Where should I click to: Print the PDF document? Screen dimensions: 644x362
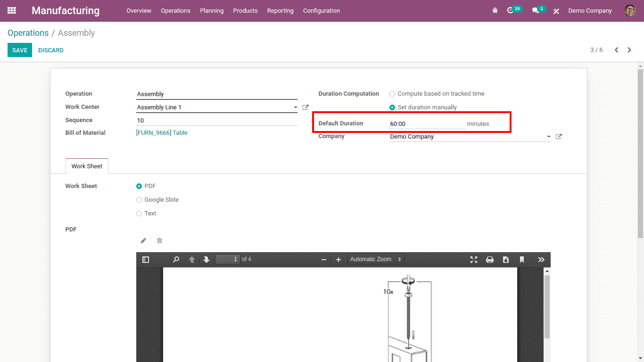click(490, 260)
